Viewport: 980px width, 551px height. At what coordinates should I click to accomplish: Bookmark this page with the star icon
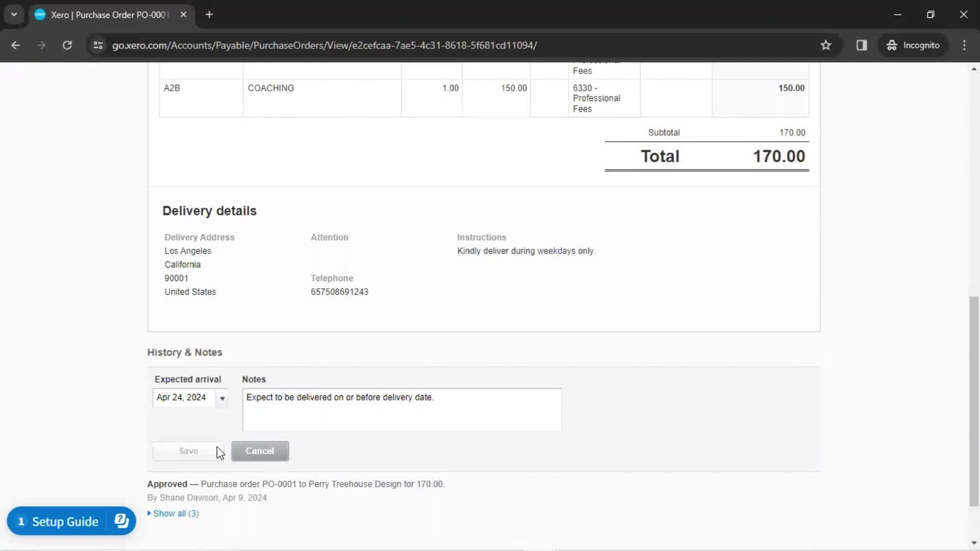pyautogui.click(x=826, y=45)
